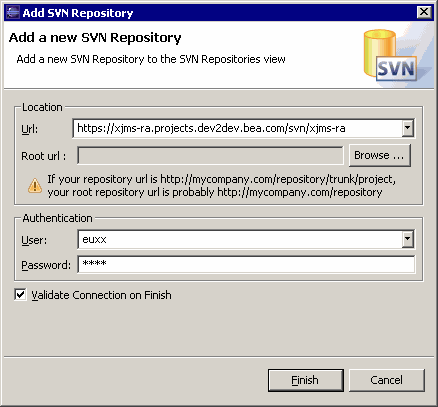Click the Url text field
Screen dimensions: 438x407
tap(237, 128)
